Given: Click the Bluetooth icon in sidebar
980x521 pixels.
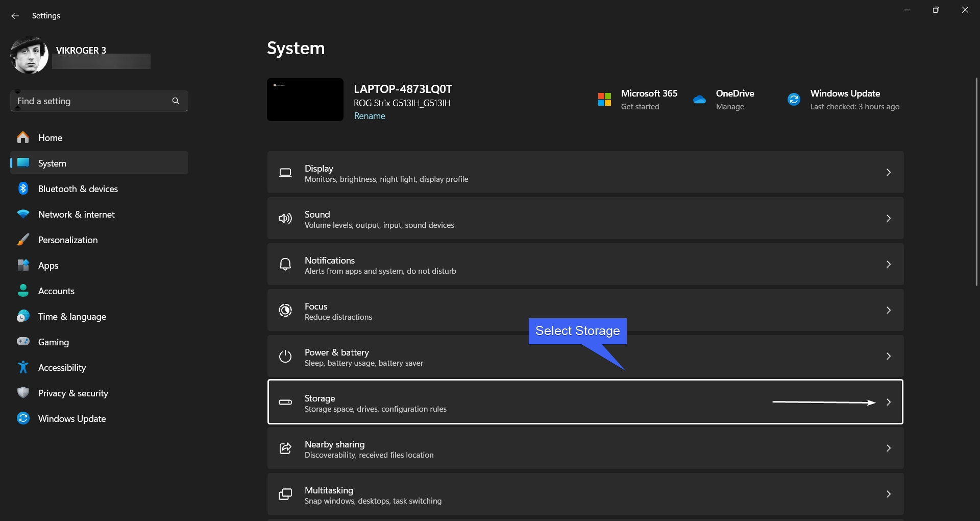Looking at the screenshot, I should click(23, 188).
